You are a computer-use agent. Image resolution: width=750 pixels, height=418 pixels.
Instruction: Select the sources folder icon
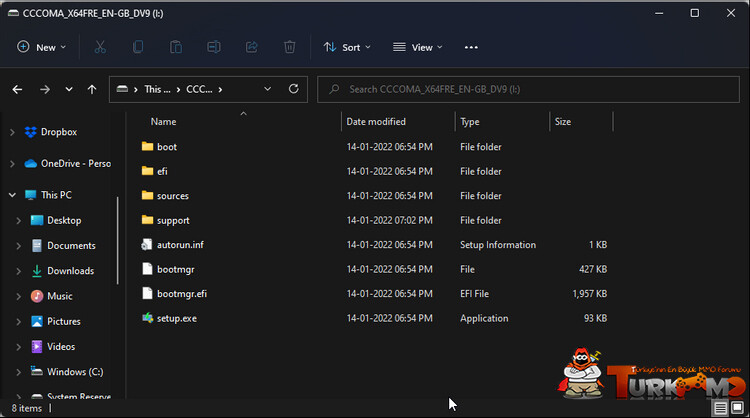click(147, 195)
